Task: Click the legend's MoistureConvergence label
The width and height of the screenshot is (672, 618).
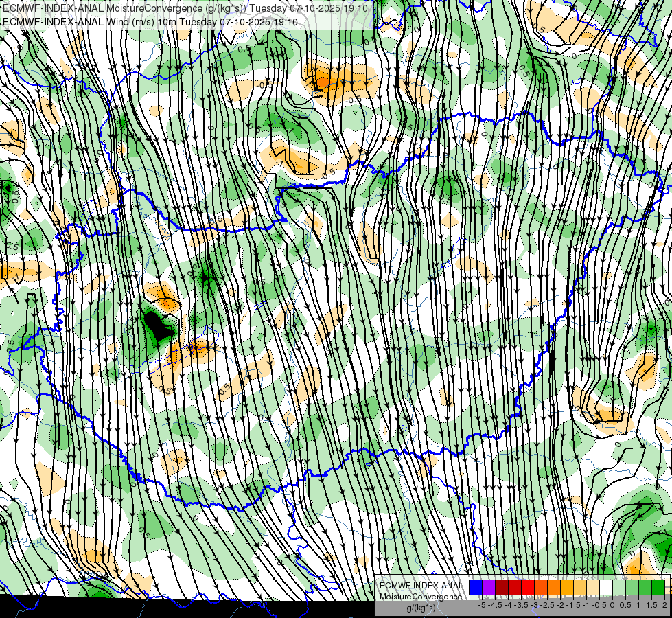Action: 420,597
